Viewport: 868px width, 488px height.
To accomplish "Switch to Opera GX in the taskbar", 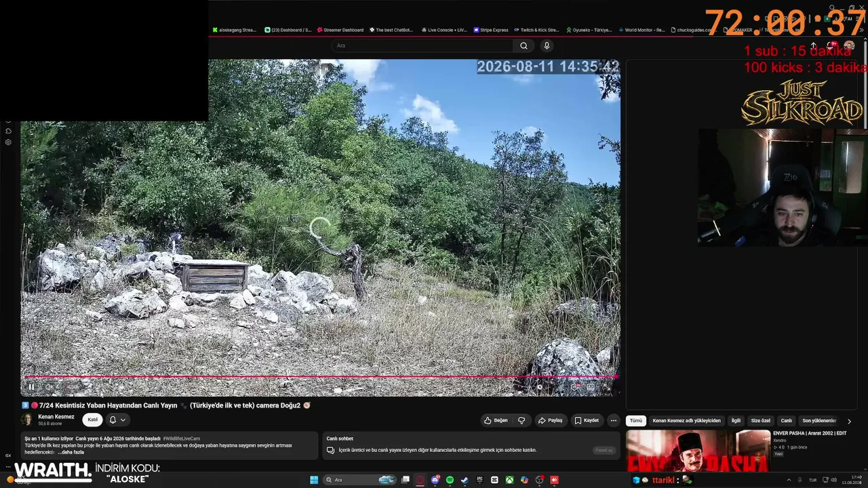I will coord(420,480).
